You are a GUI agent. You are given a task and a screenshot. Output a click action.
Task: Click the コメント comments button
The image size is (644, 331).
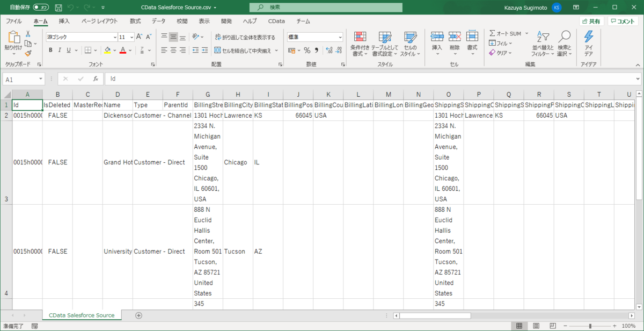[x=623, y=21]
